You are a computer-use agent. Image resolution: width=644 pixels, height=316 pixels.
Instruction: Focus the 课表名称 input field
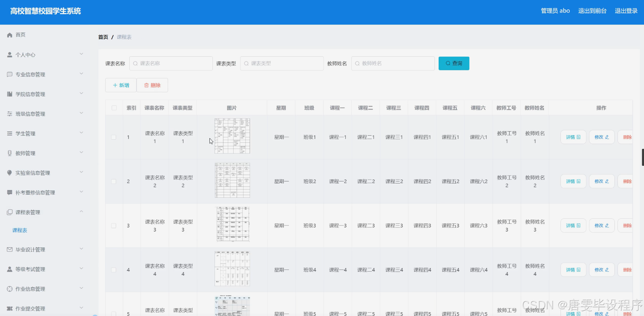point(171,63)
